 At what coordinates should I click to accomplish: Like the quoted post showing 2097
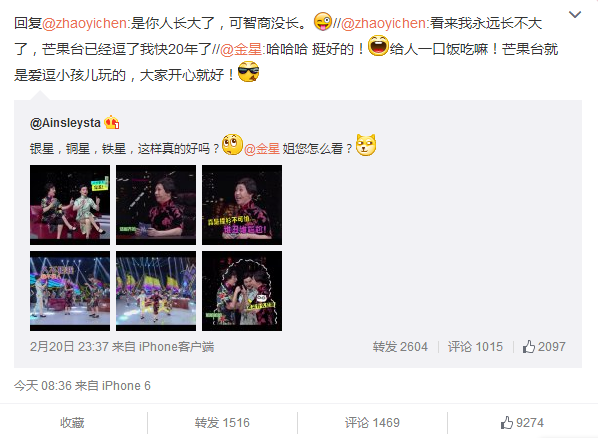pyautogui.click(x=544, y=346)
